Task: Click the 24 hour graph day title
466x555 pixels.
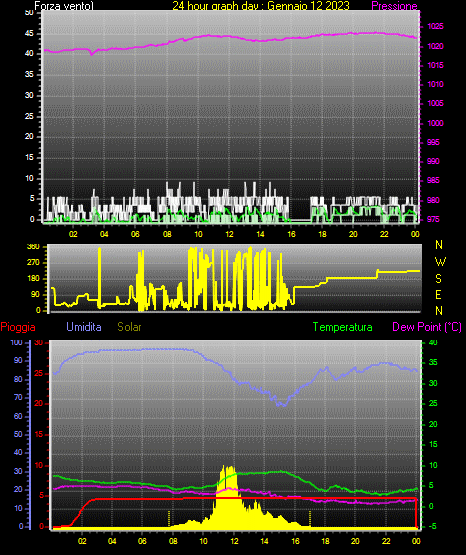Action: (261, 6)
